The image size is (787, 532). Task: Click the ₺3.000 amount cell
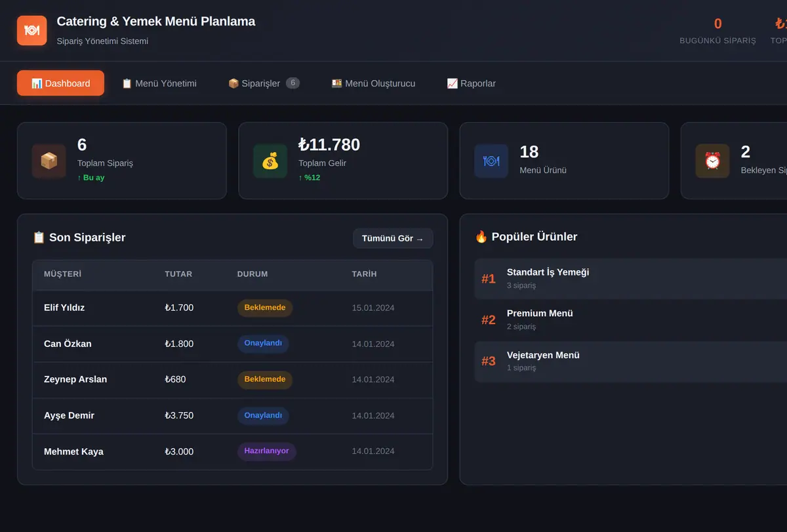pyautogui.click(x=179, y=451)
